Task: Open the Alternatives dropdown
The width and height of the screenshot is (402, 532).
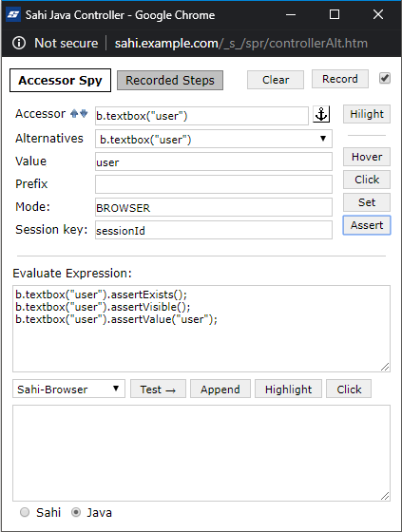Action: (214, 139)
